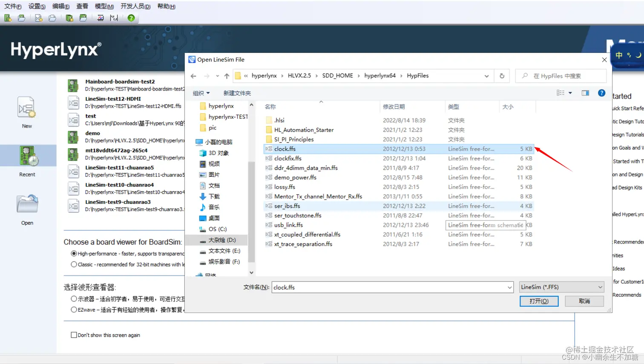Open recent project Mainboard-boardsim-test2
Screen dimensions: 644x364
point(120,81)
